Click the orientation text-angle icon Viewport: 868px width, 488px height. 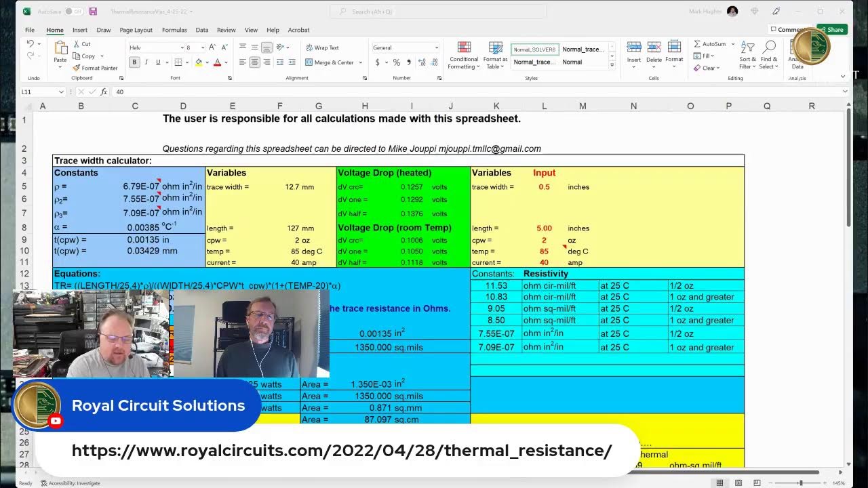[x=281, y=47]
